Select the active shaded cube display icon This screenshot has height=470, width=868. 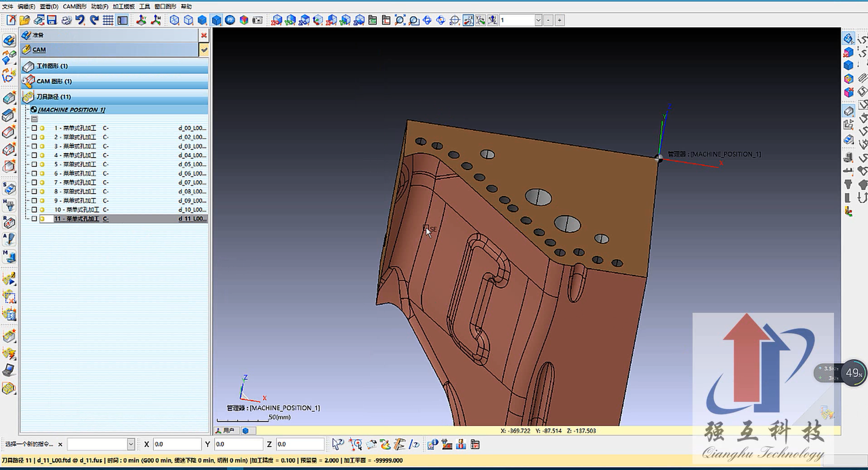click(216, 20)
